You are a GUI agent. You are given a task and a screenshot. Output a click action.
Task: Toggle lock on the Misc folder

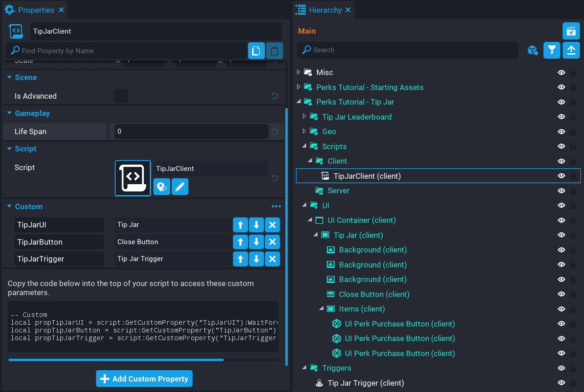573,72
